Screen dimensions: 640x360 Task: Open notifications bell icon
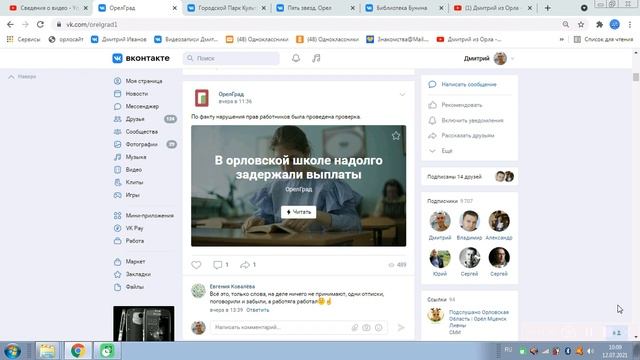pos(296,58)
